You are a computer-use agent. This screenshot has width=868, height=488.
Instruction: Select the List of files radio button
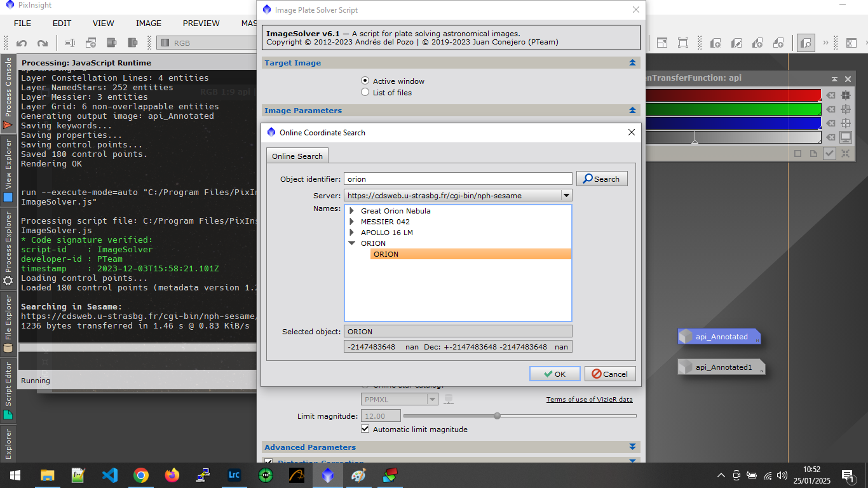coord(365,92)
